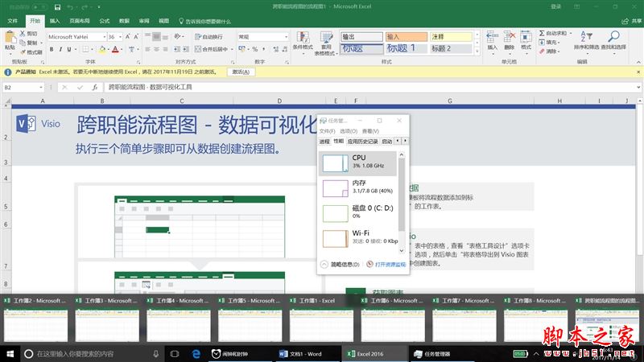Image resolution: width=644 pixels, height=362 pixels.
Task: Open Options (选项) menu in Task Manager
Action: click(x=349, y=131)
